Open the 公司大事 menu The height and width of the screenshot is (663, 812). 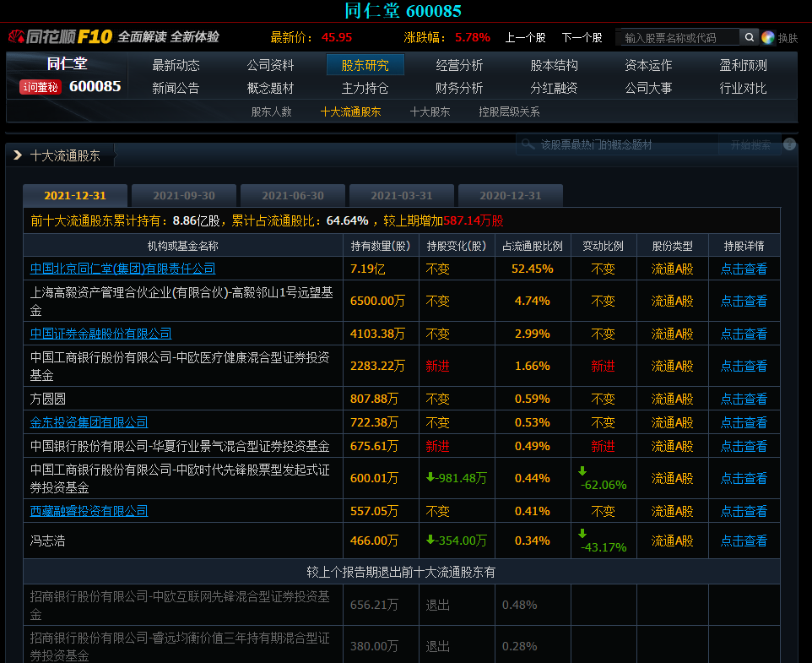click(648, 88)
